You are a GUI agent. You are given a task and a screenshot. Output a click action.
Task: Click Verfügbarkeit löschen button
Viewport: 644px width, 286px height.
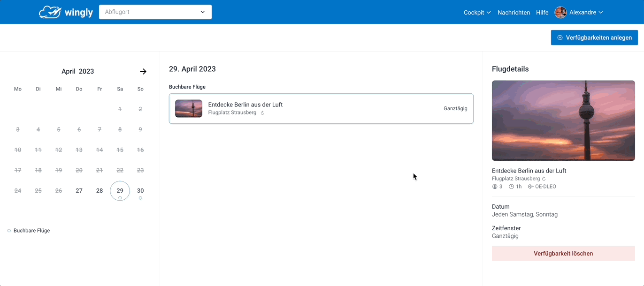pyautogui.click(x=563, y=254)
